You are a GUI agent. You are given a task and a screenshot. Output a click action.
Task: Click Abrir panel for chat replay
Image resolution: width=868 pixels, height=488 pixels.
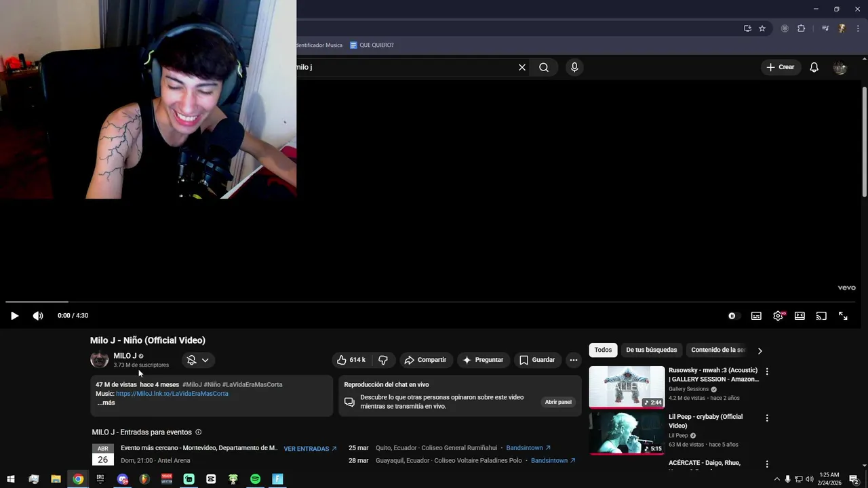tap(558, 402)
